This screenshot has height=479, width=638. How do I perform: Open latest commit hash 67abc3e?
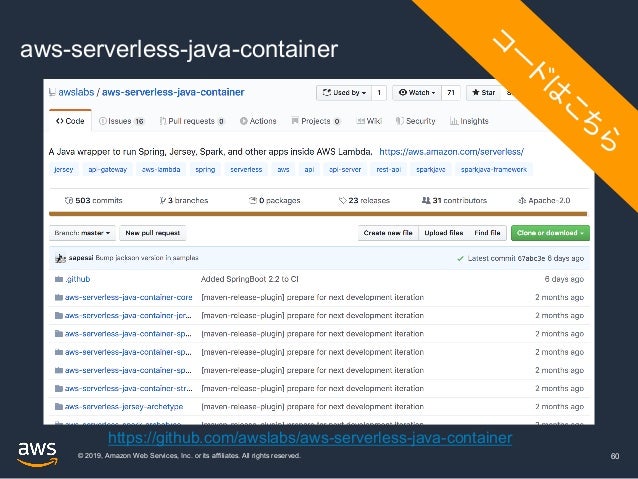(531, 258)
